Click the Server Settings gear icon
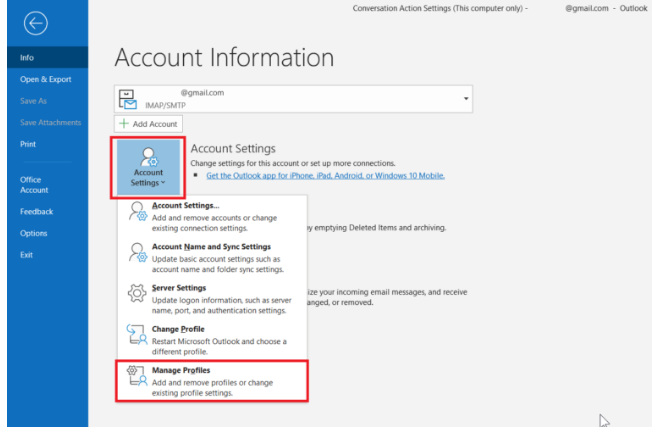 137,293
